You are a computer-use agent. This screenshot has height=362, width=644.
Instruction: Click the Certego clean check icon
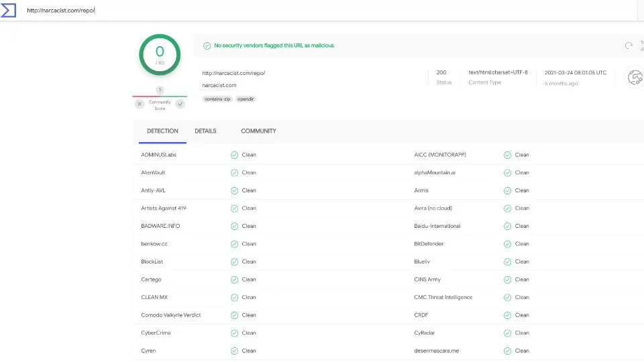(234, 280)
